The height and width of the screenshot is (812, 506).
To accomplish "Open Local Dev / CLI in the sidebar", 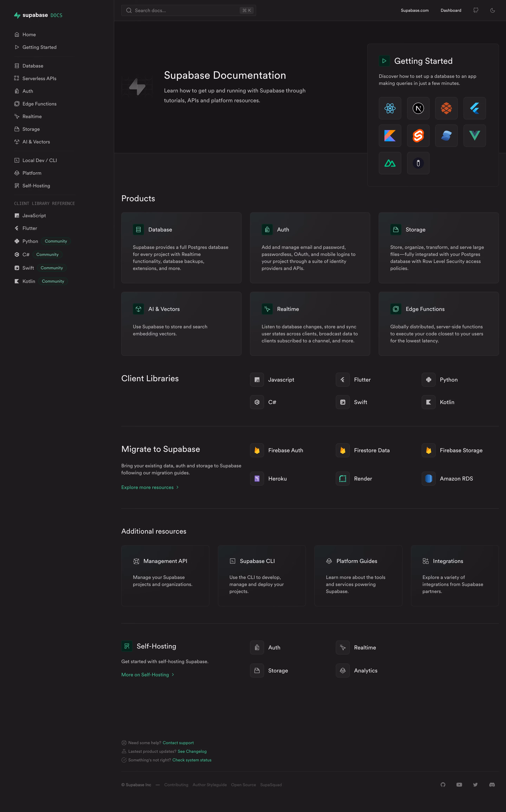I will (x=36, y=160).
